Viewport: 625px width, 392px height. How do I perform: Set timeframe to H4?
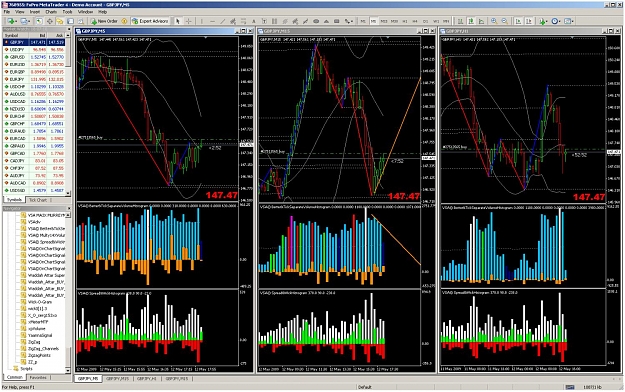[415, 21]
